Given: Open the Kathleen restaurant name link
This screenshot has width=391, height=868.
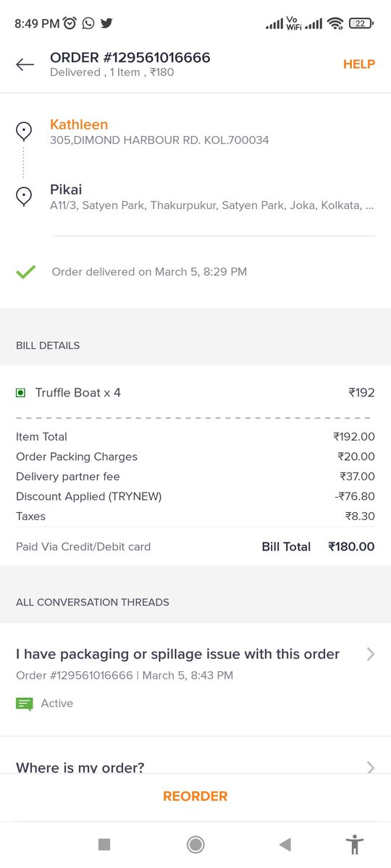Looking at the screenshot, I should [x=79, y=124].
